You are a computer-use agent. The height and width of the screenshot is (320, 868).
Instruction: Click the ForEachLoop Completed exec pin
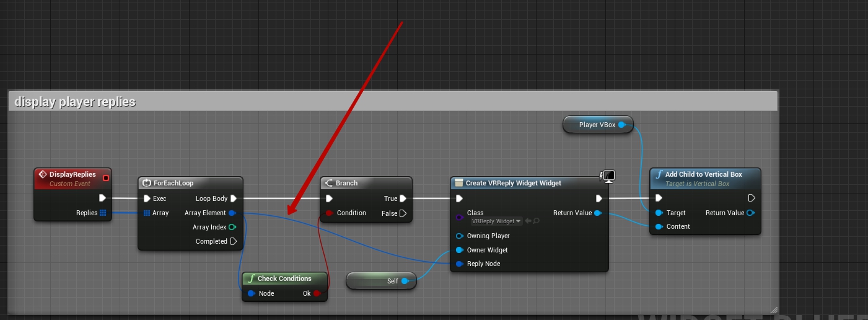click(233, 241)
